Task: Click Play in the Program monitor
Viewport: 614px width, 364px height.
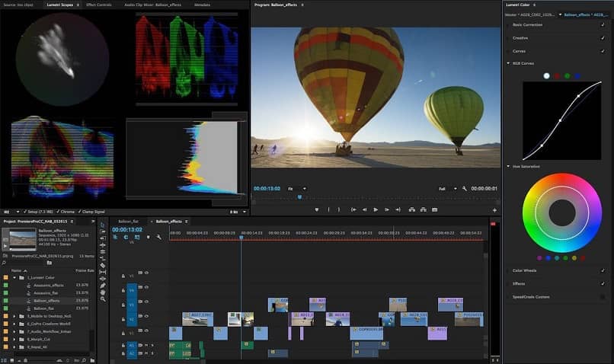Action: (376, 209)
